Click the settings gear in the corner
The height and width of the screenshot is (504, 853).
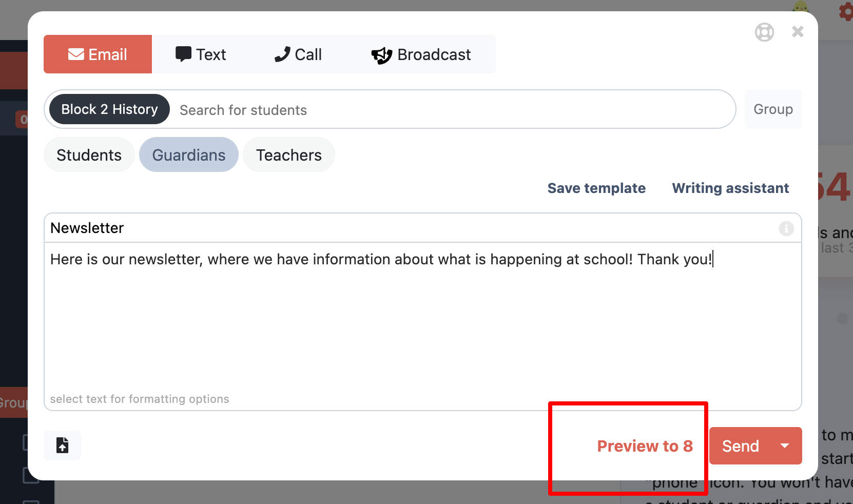point(845,12)
